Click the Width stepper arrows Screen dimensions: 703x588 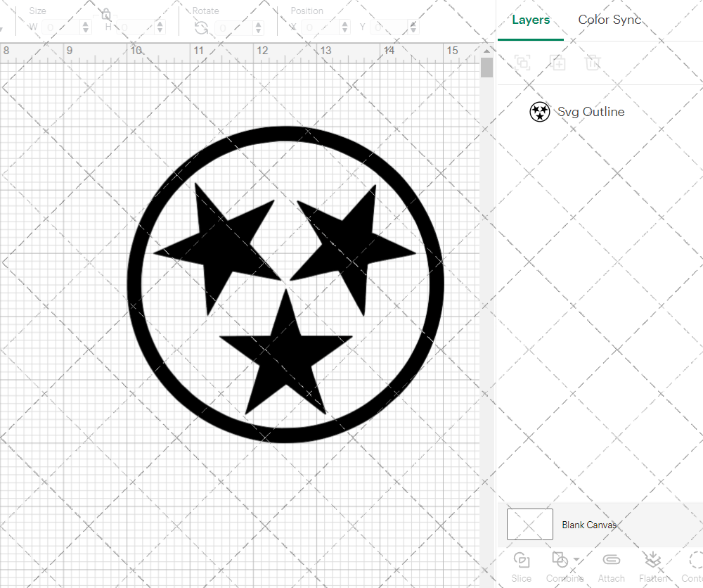coord(86,27)
